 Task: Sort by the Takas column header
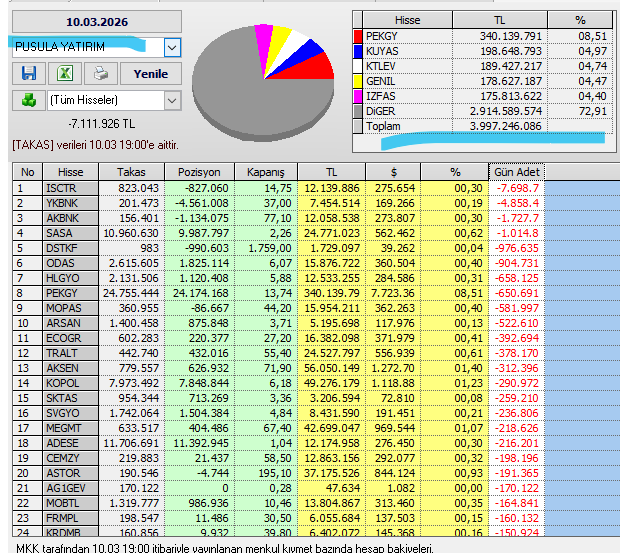[131, 172]
